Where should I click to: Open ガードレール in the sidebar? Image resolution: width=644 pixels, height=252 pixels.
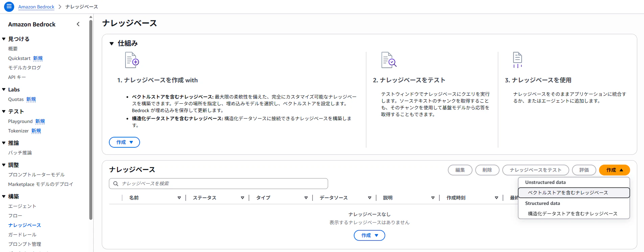coord(22,235)
